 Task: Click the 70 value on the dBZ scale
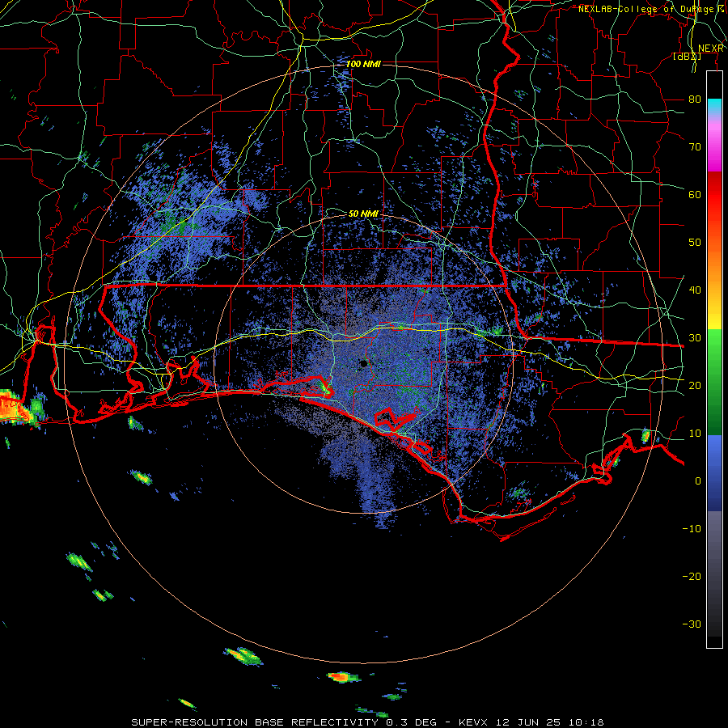(695, 147)
